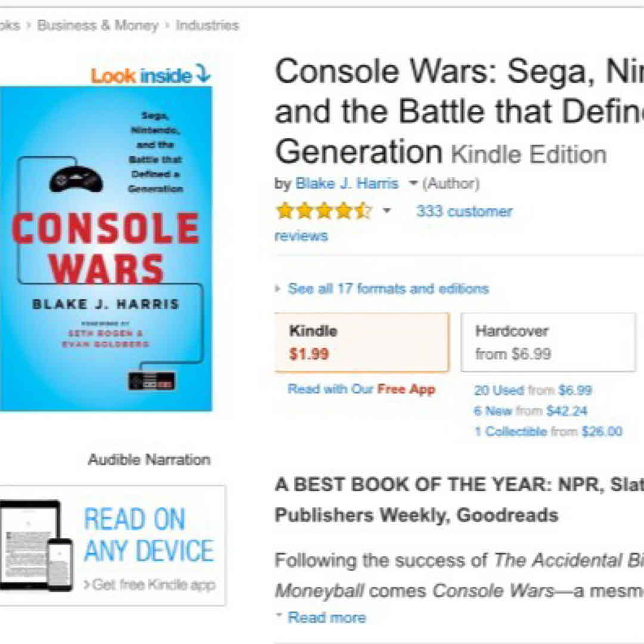
Task: Open the 6 New from $42.24 offers
Action: (x=530, y=411)
